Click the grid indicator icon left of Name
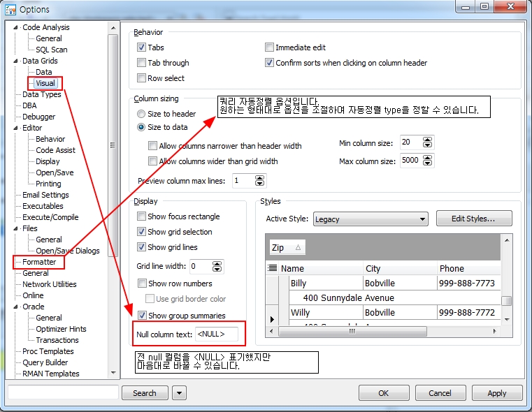 click(x=273, y=268)
